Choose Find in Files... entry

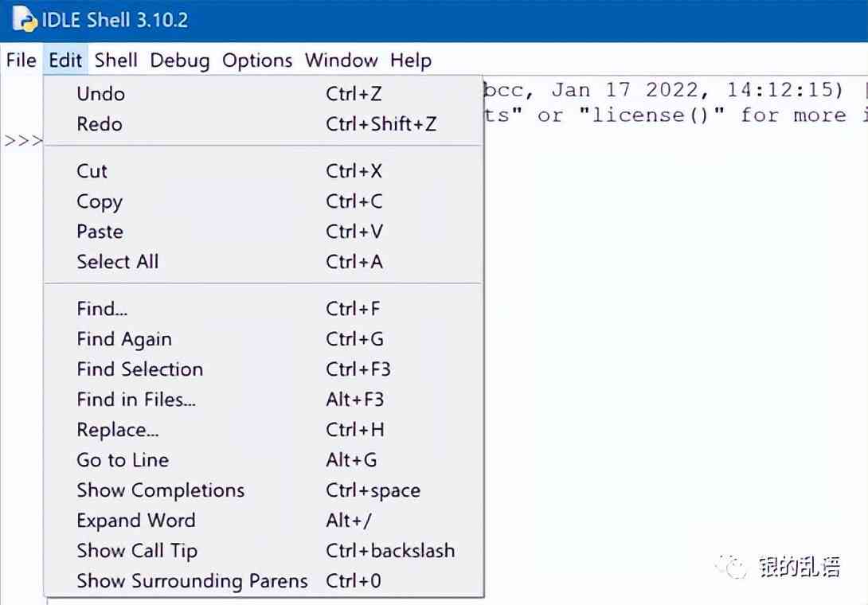tap(264, 400)
